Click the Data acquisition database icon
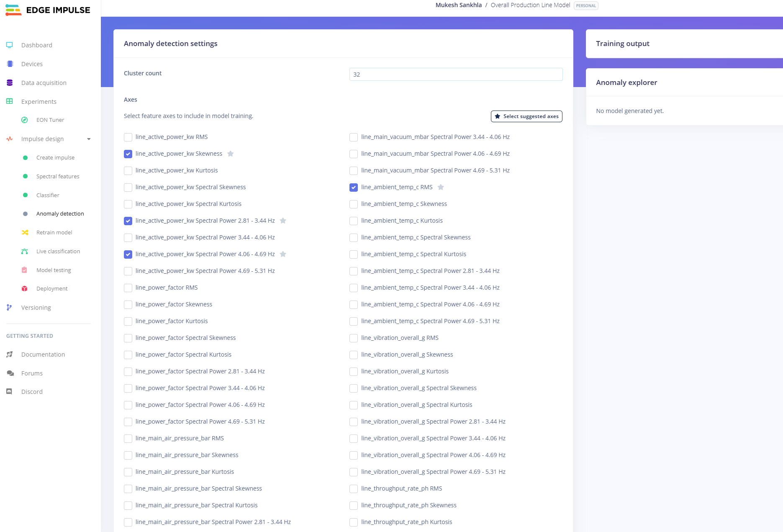 coord(10,82)
